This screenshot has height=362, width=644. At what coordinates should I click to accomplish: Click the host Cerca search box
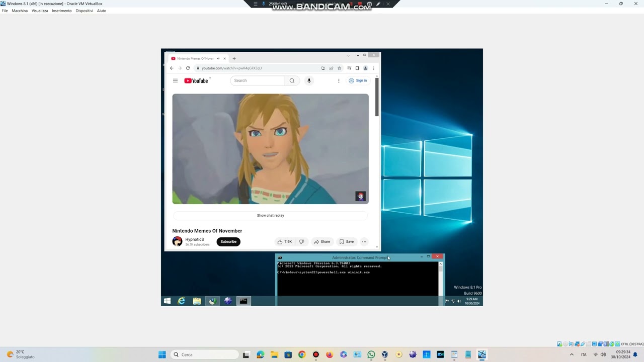[x=205, y=354]
